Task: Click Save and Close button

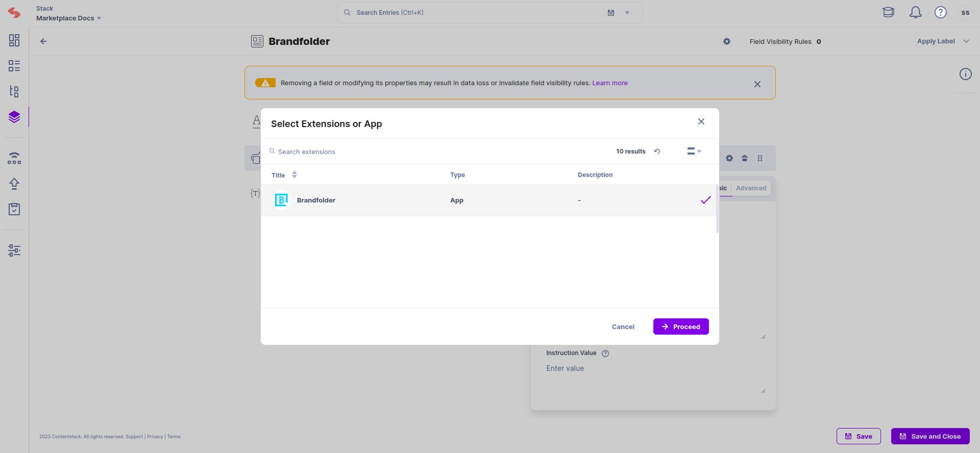Action: pos(930,436)
